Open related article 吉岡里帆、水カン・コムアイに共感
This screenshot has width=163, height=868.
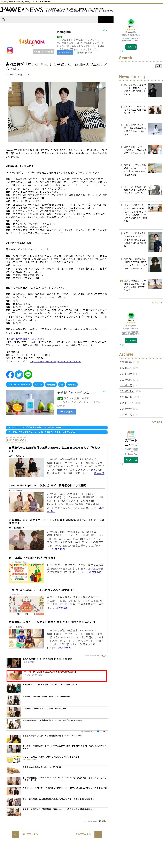tap(53, 622)
